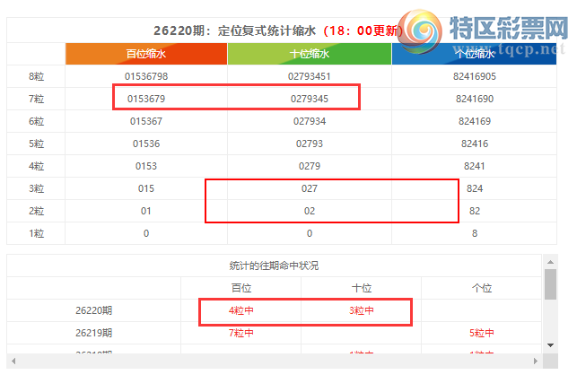This screenshot has height=392, width=577.
Task: Click value 82 in 2粒 row
Action: [x=475, y=211]
